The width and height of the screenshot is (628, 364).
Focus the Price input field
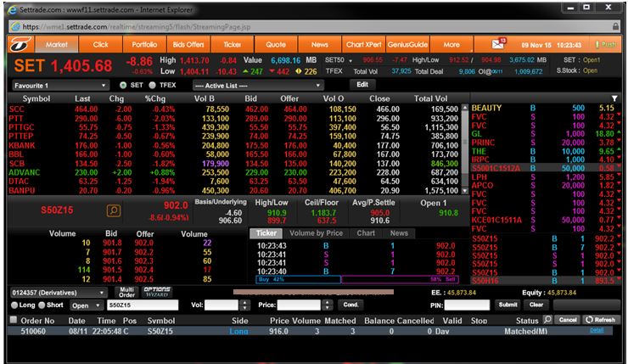pyautogui.click(x=299, y=305)
